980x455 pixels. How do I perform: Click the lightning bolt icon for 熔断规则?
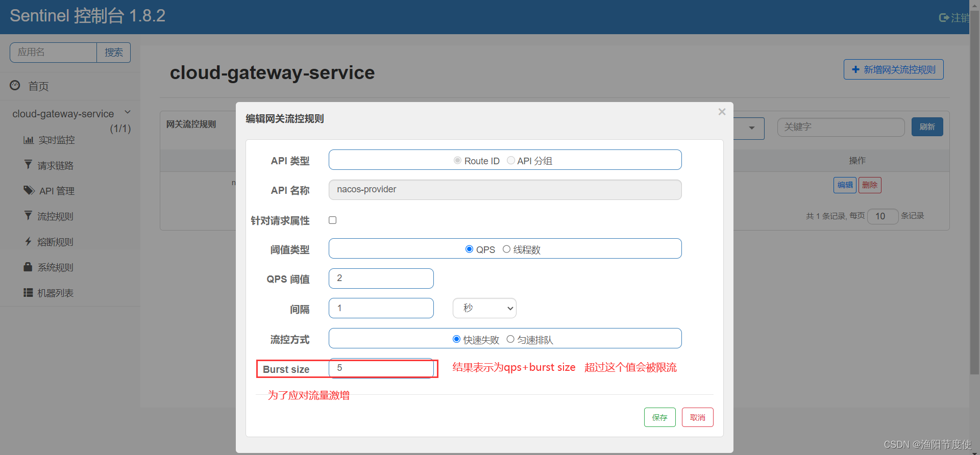pyautogui.click(x=28, y=241)
